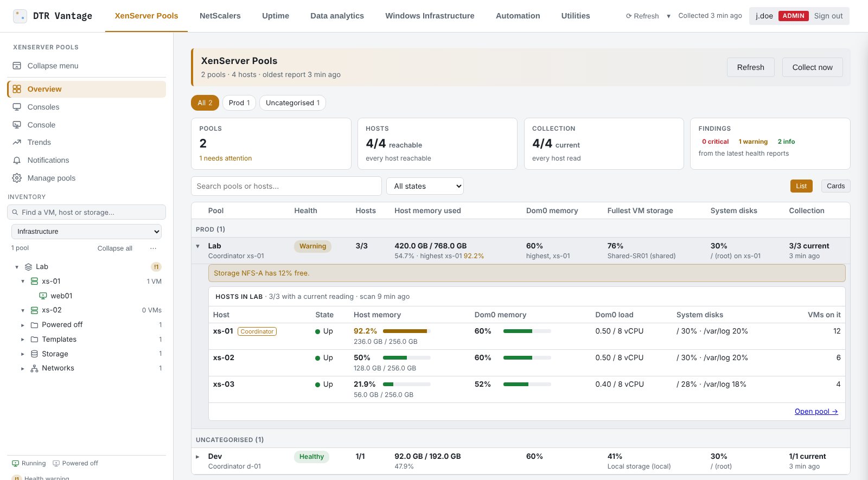Open the All states dropdown

(425, 186)
